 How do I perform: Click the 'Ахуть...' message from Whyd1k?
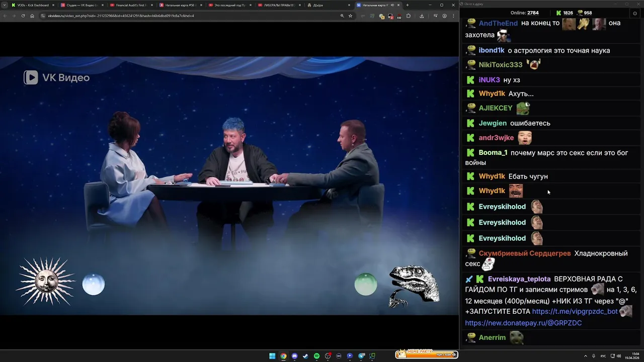click(521, 94)
